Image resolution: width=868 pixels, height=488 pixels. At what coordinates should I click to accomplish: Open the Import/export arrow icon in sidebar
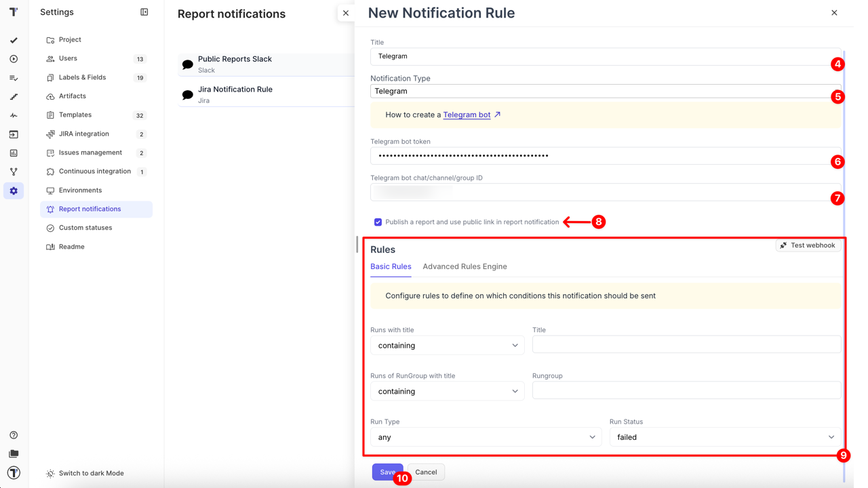[x=14, y=134]
